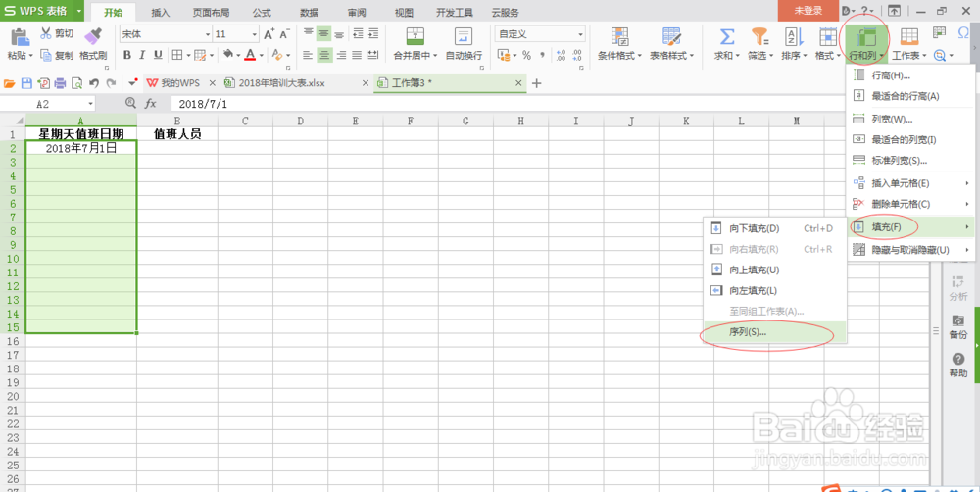The height and width of the screenshot is (492, 980).
Task: Click the Sort (排序) AZ icon
Action: (x=793, y=36)
